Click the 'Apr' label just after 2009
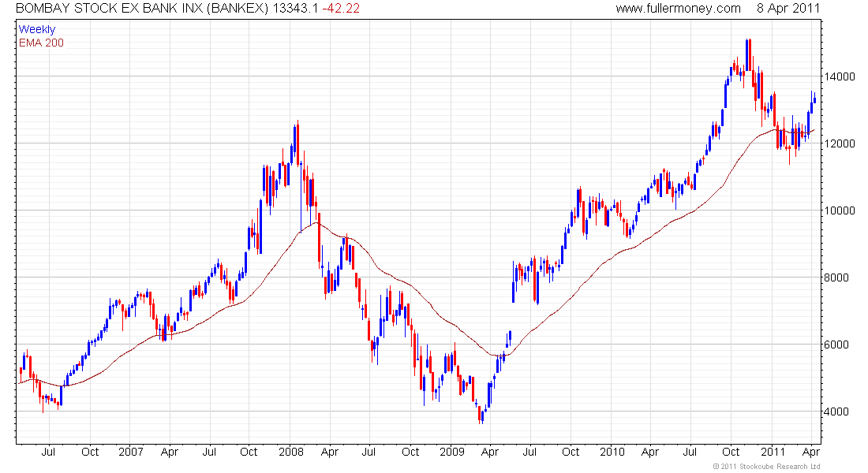 (x=490, y=452)
